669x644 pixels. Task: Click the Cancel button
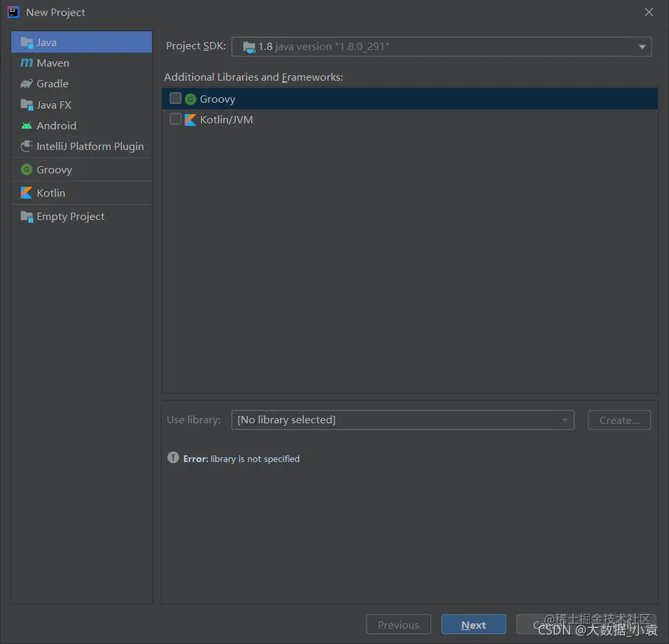pyautogui.click(x=548, y=625)
